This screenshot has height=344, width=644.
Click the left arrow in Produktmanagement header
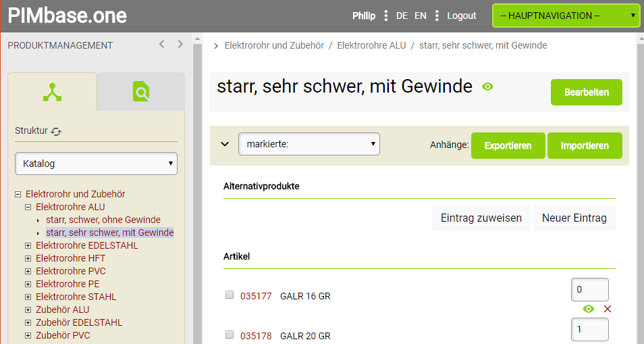point(161,45)
